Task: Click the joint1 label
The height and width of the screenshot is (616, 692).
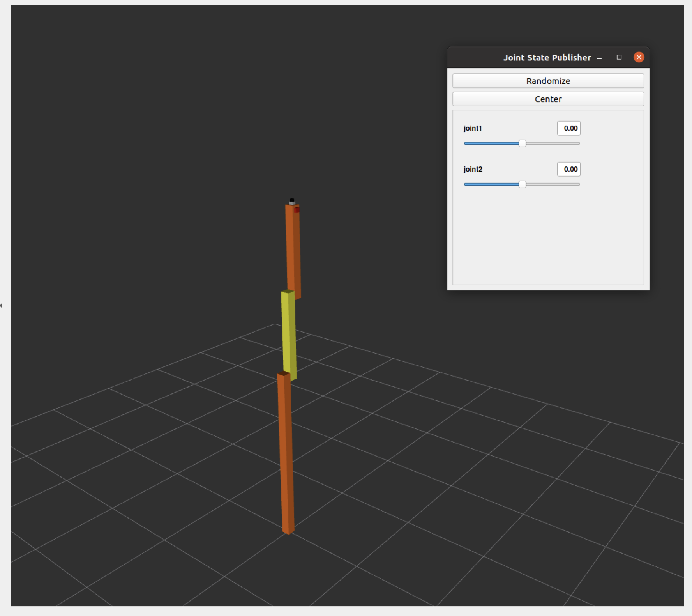Action: coord(473,128)
